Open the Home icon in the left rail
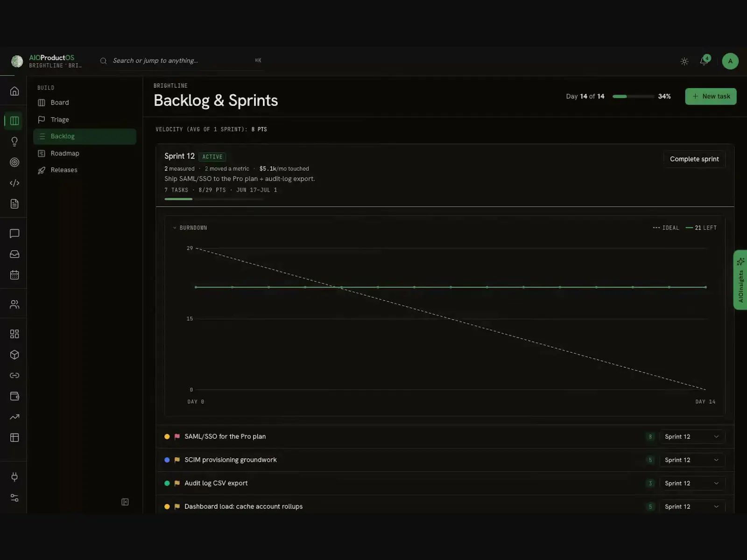This screenshot has height=560, width=747. coord(14,91)
